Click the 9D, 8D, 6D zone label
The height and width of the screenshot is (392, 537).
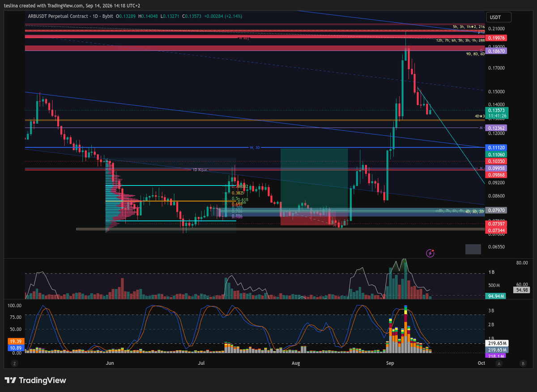click(476, 54)
